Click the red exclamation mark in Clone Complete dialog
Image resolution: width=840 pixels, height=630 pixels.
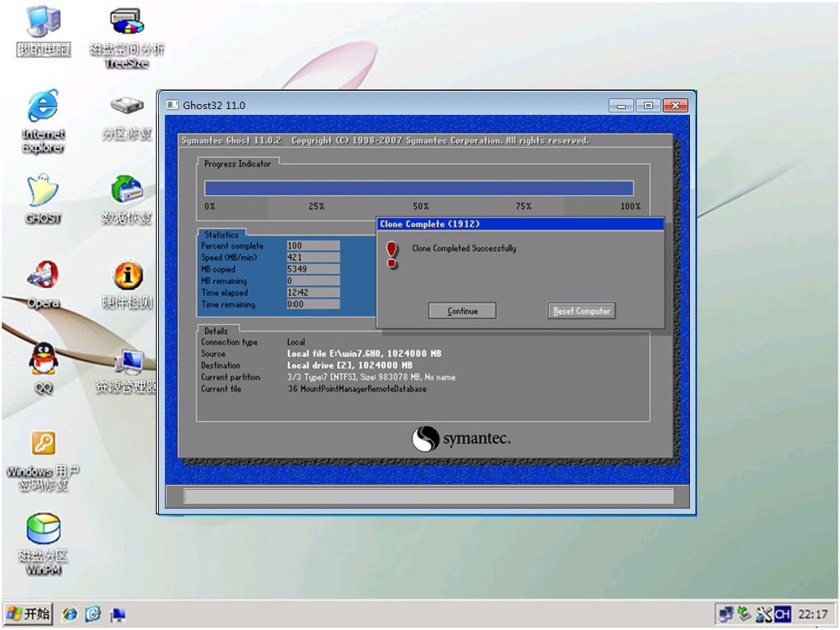click(x=392, y=254)
